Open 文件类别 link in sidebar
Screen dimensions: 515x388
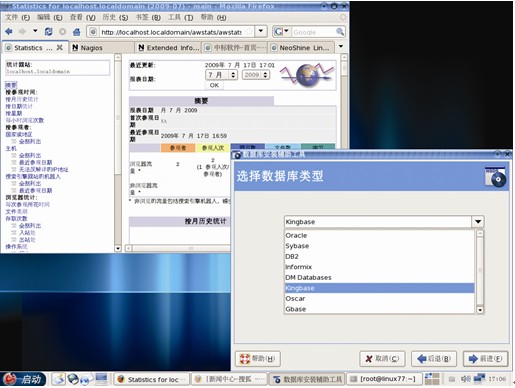tap(16, 212)
